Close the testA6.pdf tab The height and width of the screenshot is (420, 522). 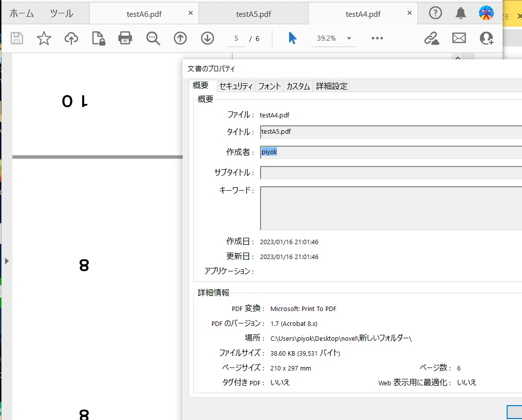pos(190,13)
